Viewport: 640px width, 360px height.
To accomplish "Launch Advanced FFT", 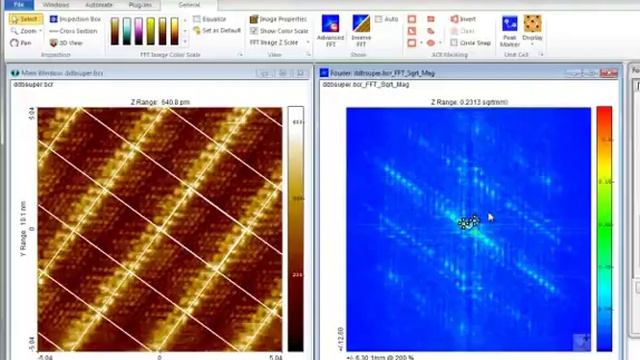I will pyautogui.click(x=330, y=31).
